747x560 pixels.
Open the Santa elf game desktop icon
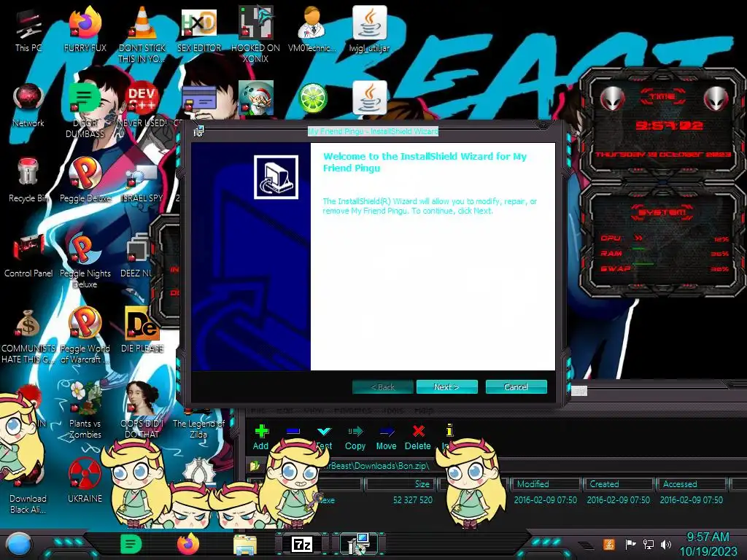[256, 99]
